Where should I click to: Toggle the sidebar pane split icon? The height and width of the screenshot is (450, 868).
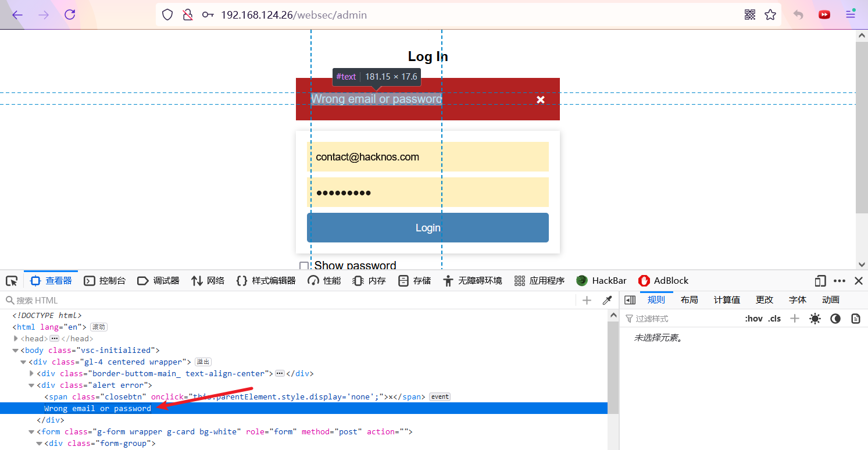point(630,300)
